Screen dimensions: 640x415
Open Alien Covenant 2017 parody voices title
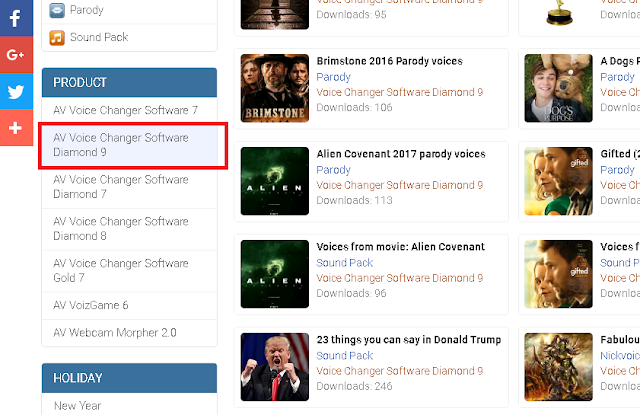[401, 154]
